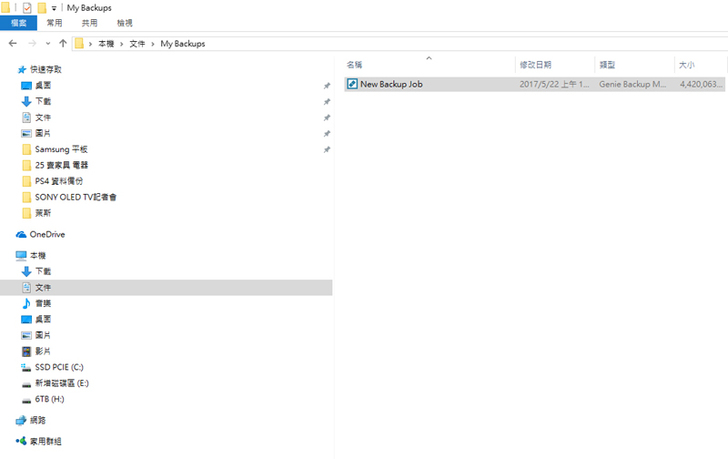Click the Genie Backup M... type cell
Image resolution: width=728 pixels, height=459 pixels.
click(632, 84)
